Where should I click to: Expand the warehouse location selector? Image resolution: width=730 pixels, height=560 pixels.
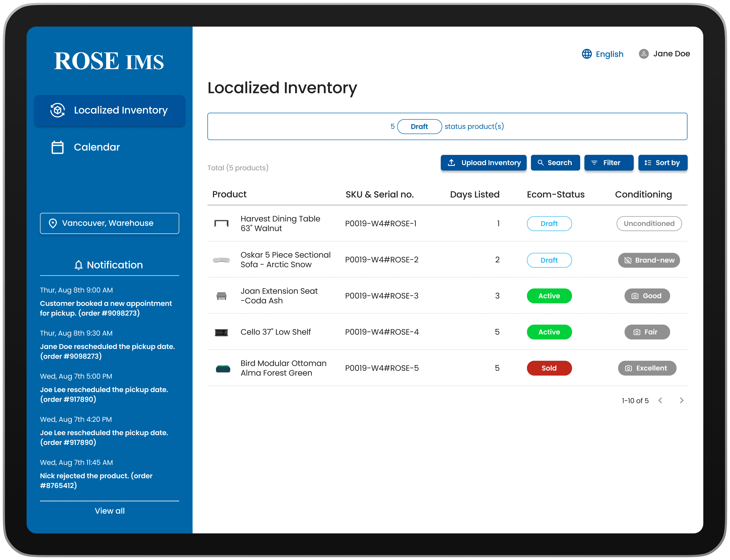109,223
